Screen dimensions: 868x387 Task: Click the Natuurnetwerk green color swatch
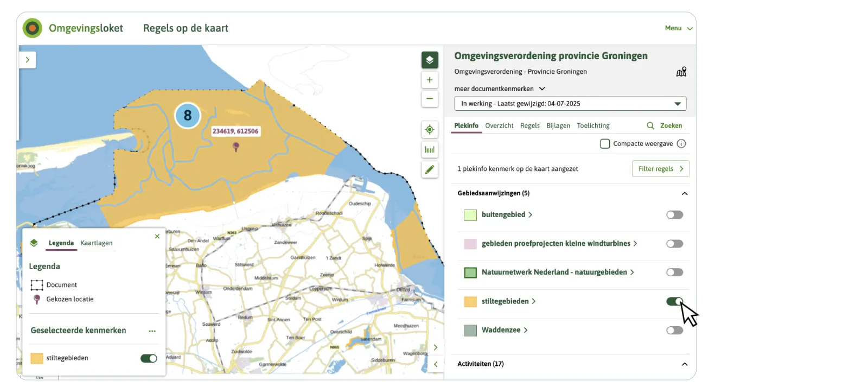tap(470, 272)
